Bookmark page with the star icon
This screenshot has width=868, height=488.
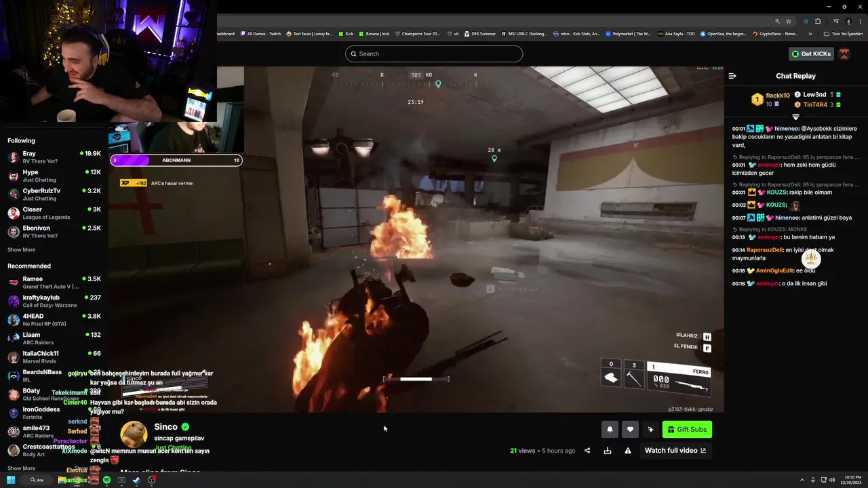789,21
